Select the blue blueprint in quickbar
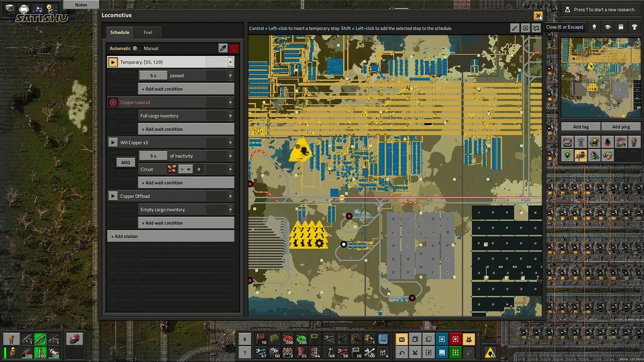The height and width of the screenshot is (362, 644). point(383,339)
